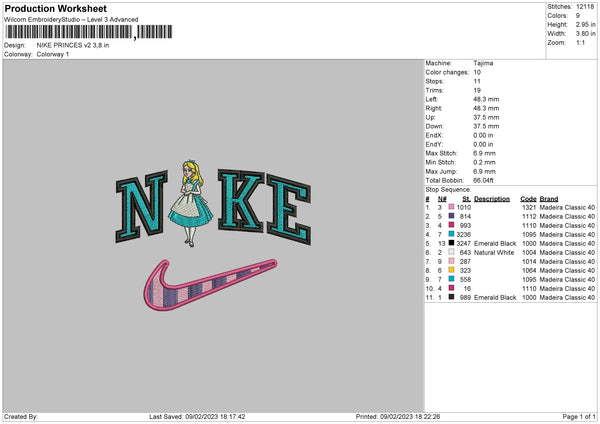Viewport: 600px width, 424px height.
Task: Click the 'Description' column header
Action: coord(492,199)
